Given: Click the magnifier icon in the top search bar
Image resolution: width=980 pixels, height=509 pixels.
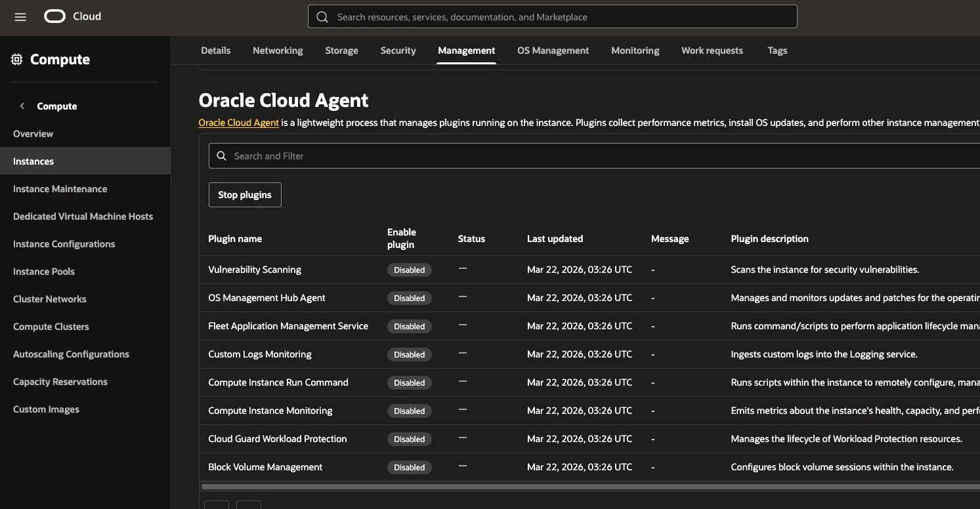Looking at the screenshot, I should [x=322, y=17].
